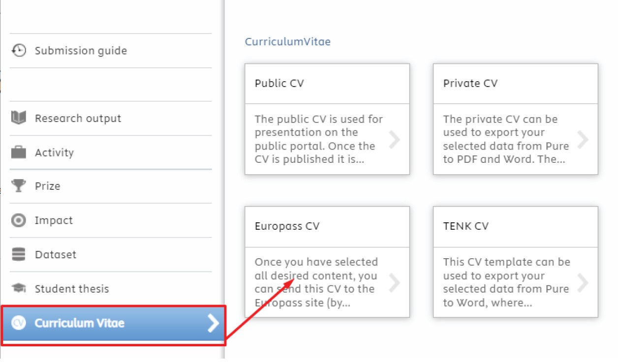Click the Impact target icon

point(19,220)
